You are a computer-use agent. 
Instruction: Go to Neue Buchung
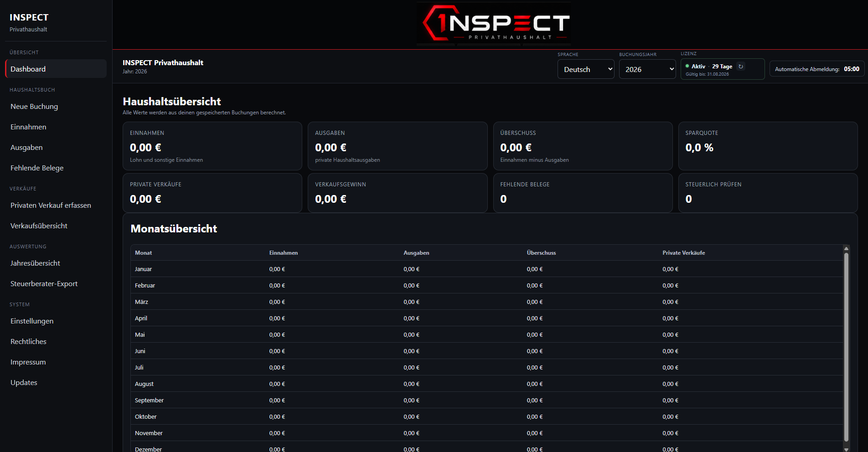point(56,106)
